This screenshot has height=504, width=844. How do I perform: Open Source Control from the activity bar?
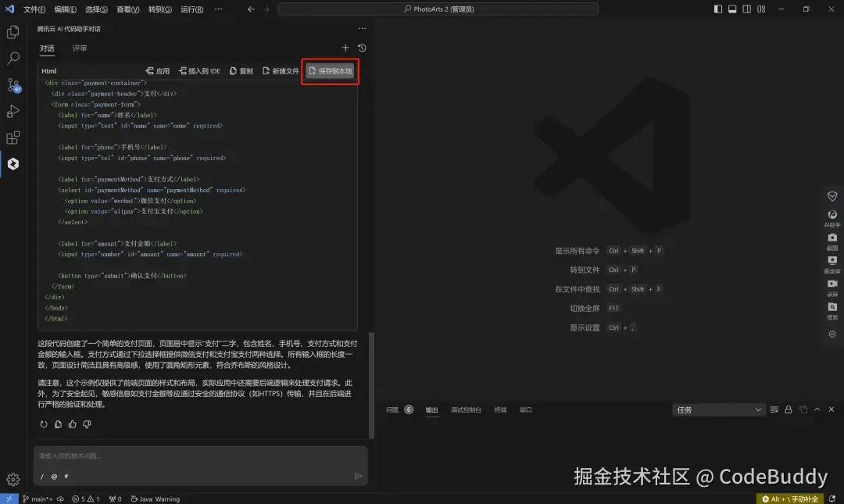12,84
